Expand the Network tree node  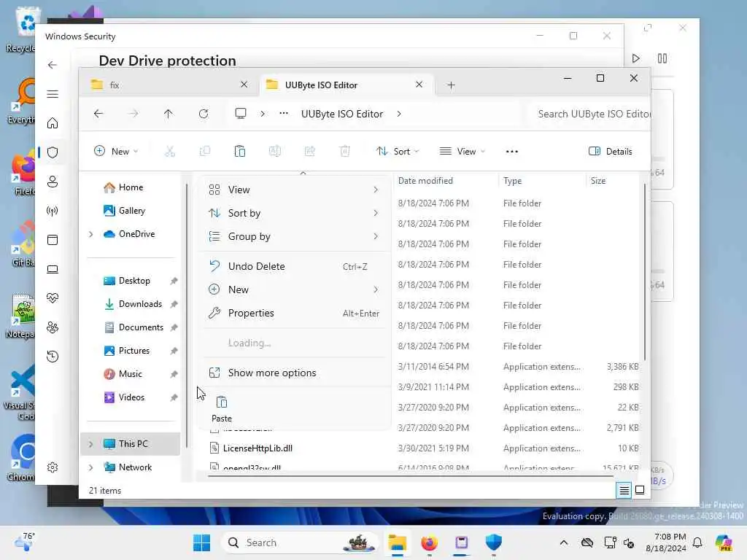(x=91, y=467)
